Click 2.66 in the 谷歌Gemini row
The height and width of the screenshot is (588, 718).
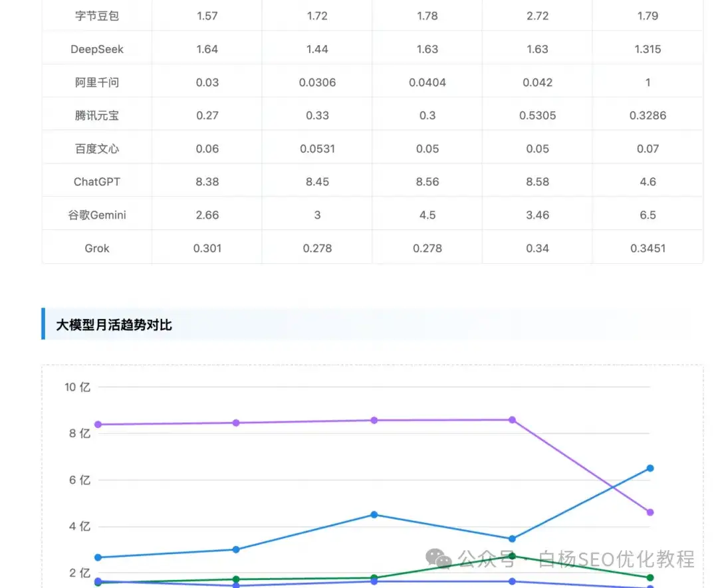[207, 215]
